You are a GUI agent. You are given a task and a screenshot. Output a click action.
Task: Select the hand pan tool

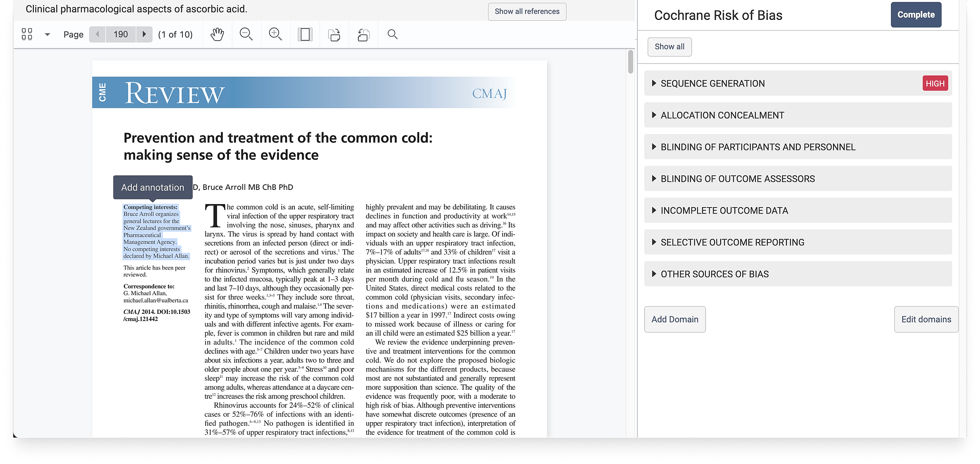coord(217,34)
